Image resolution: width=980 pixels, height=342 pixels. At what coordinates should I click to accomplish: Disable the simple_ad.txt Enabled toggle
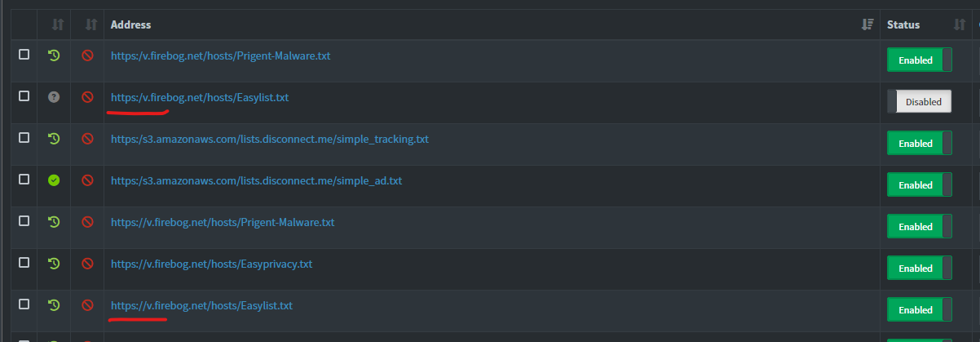coord(919,185)
